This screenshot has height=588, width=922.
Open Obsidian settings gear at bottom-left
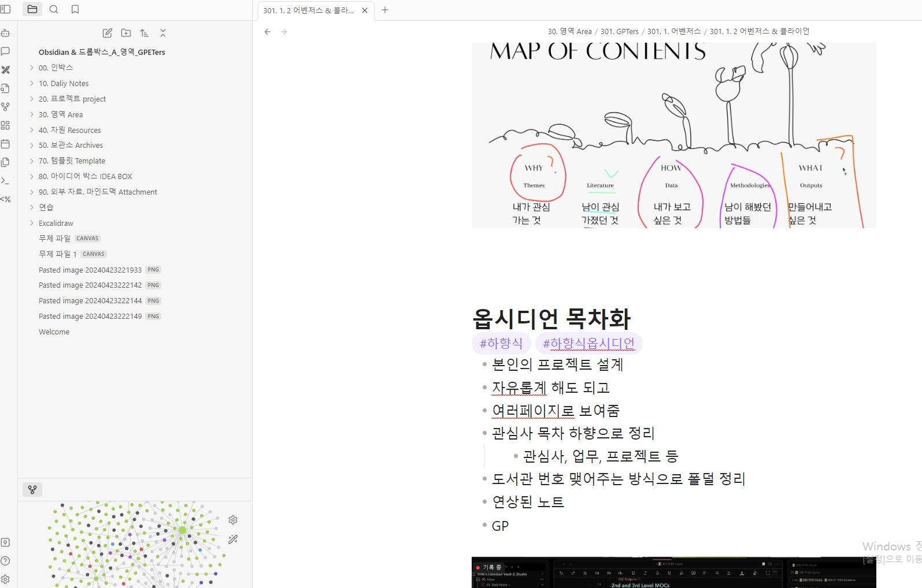click(x=6, y=579)
